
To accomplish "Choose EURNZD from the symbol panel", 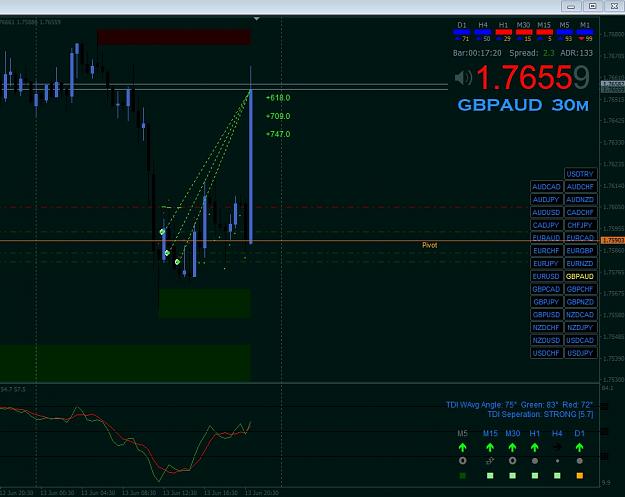I will (x=580, y=263).
